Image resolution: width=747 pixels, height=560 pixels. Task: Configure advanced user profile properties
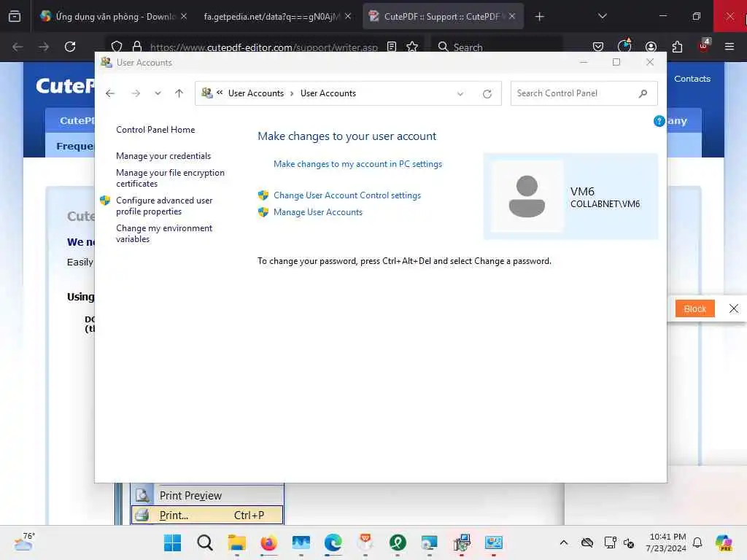tap(164, 206)
